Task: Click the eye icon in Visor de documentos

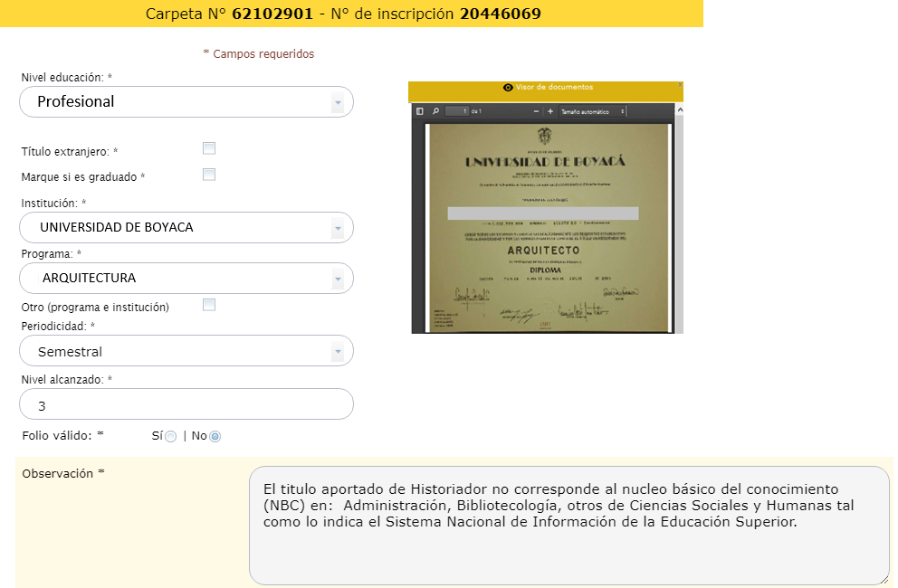Action: tap(508, 88)
